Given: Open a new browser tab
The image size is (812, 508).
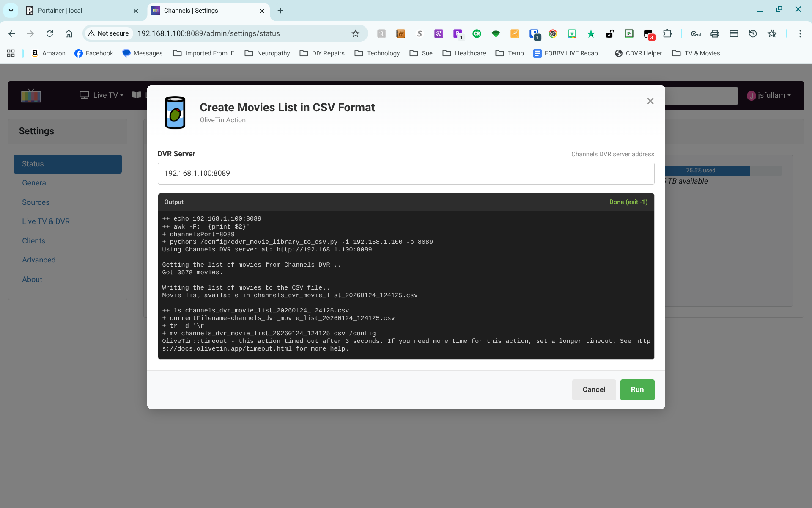Looking at the screenshot, I should tap(280, 11).
